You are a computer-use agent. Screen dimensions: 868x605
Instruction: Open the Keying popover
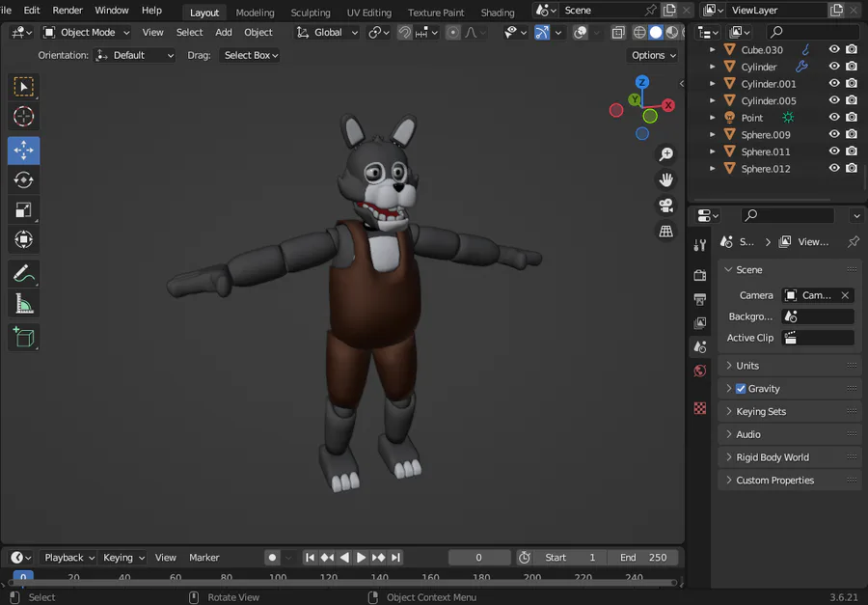click(x=123, y=558)
